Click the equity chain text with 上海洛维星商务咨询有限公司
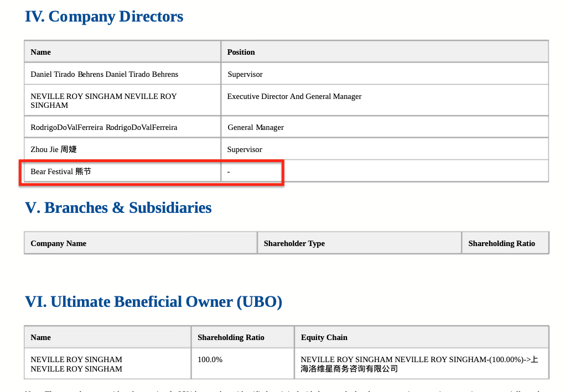 click(x=419, y=364)
